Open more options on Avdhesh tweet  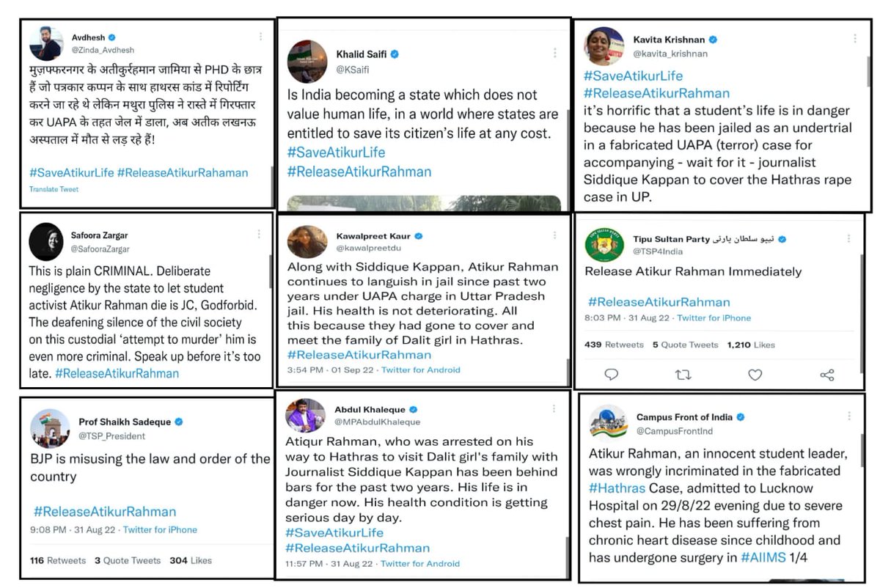tap(260, 37)
